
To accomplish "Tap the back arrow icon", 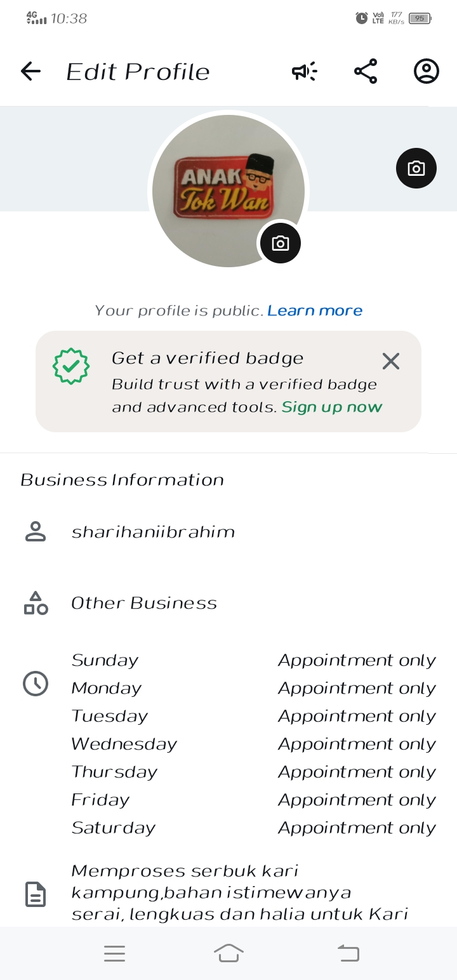I will [30, 71].
